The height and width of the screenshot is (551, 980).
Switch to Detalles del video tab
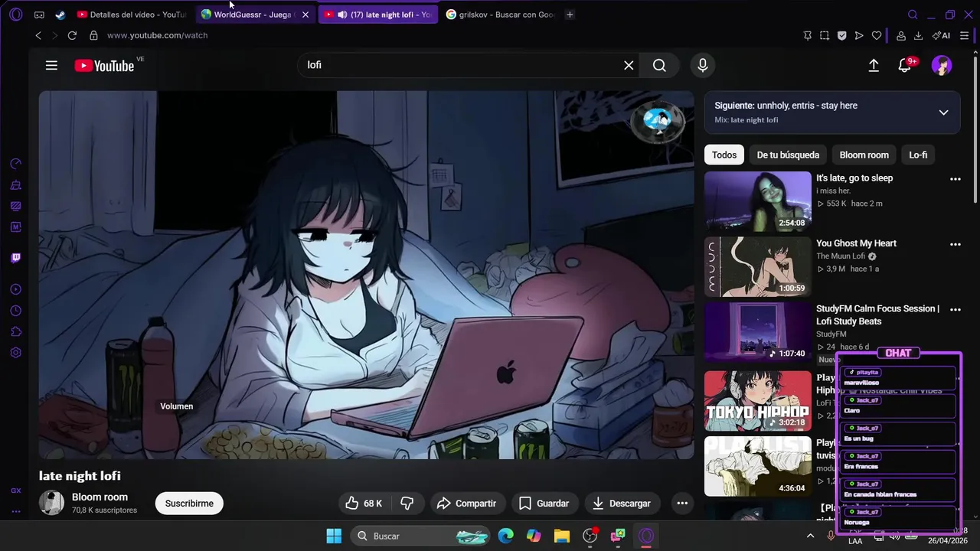pos(131,15)
